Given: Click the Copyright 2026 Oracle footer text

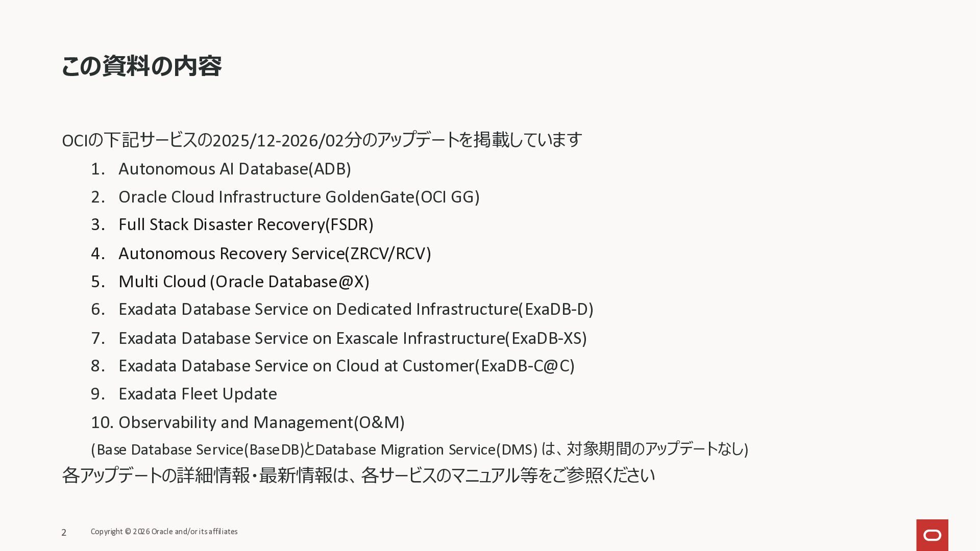Looking at the screenshot, I should (164, 532).
